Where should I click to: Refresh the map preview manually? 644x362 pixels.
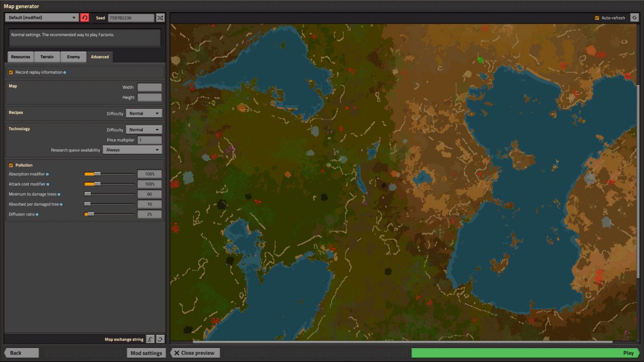point(634,18)
